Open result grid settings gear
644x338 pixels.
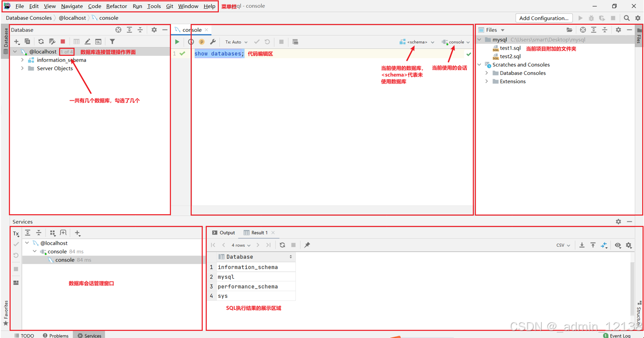click(x=628, y=245)
